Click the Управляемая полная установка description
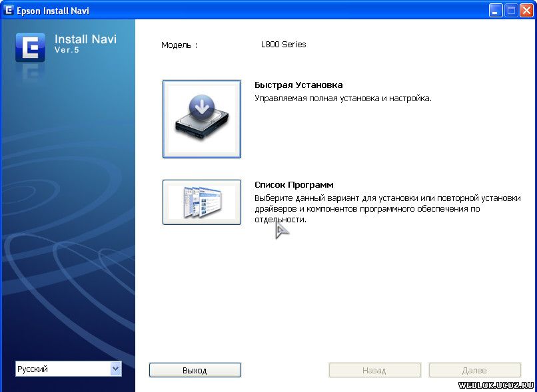The image size is (537, 392). coord(343,98)
